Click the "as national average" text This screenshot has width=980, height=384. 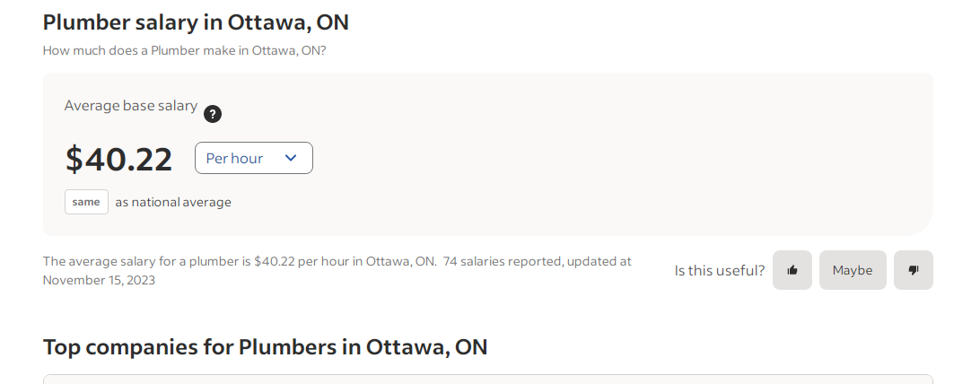[173, 202]
